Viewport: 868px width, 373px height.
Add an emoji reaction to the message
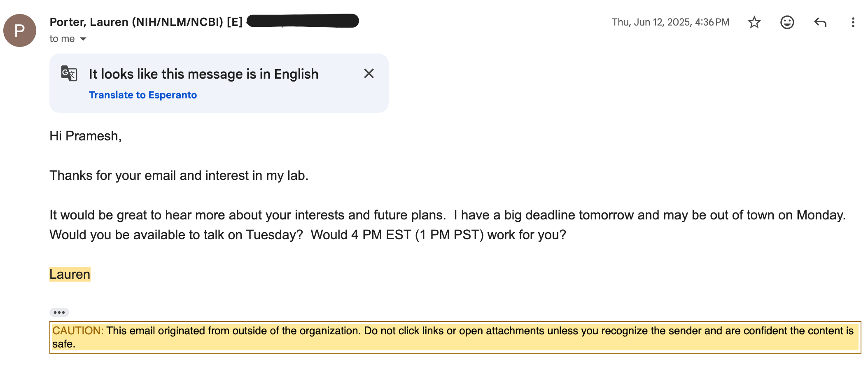click(x=787, y=22)
